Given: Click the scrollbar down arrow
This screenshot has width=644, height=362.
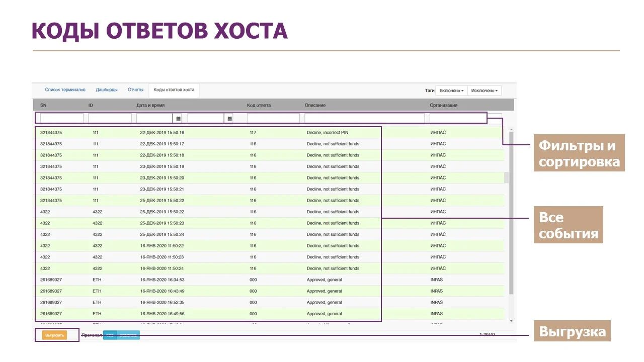Looking at the screenshot, I should (x=511, y=321).
